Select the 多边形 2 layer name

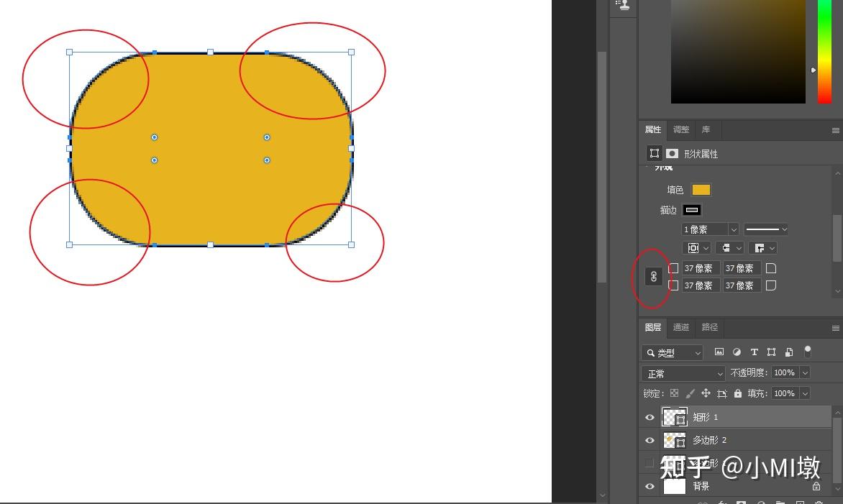click(710, 441)
